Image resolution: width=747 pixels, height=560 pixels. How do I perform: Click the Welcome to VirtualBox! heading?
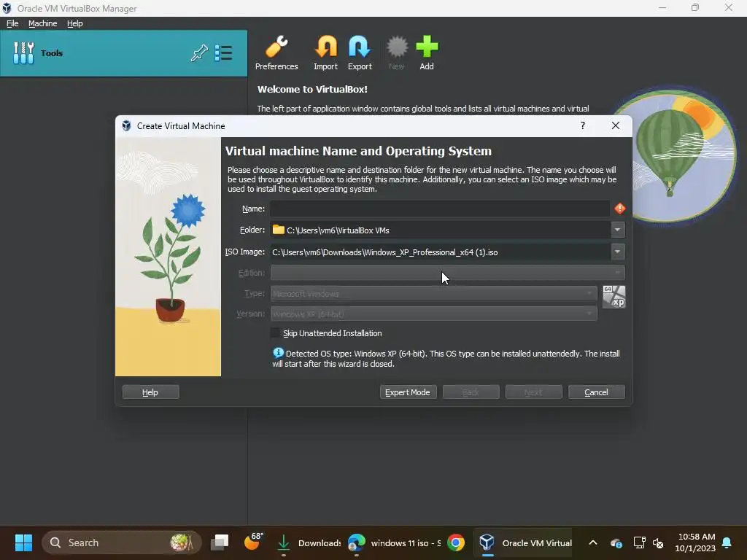click(x=312, y=89)
